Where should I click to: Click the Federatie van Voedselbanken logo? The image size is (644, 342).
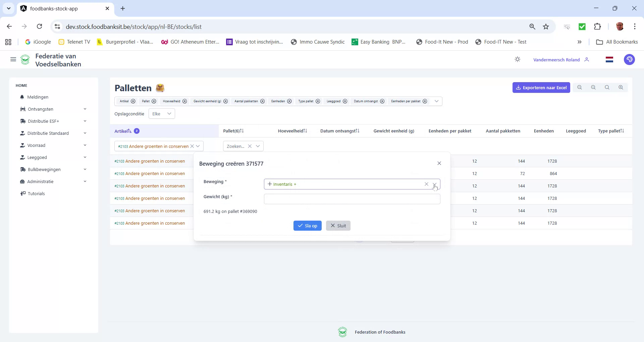(x=25, y=59)
